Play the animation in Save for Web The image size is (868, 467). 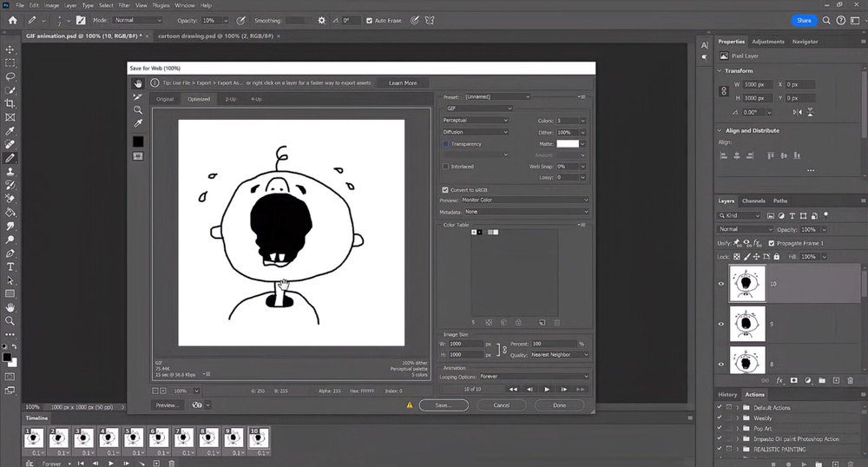point(547,390)
